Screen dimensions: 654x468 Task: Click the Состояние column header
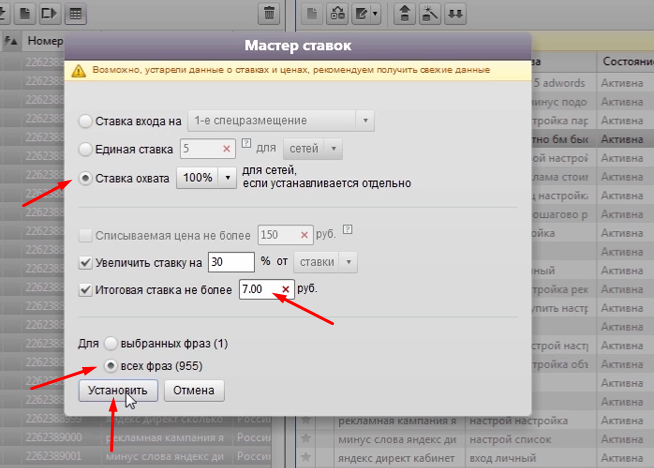626,62
